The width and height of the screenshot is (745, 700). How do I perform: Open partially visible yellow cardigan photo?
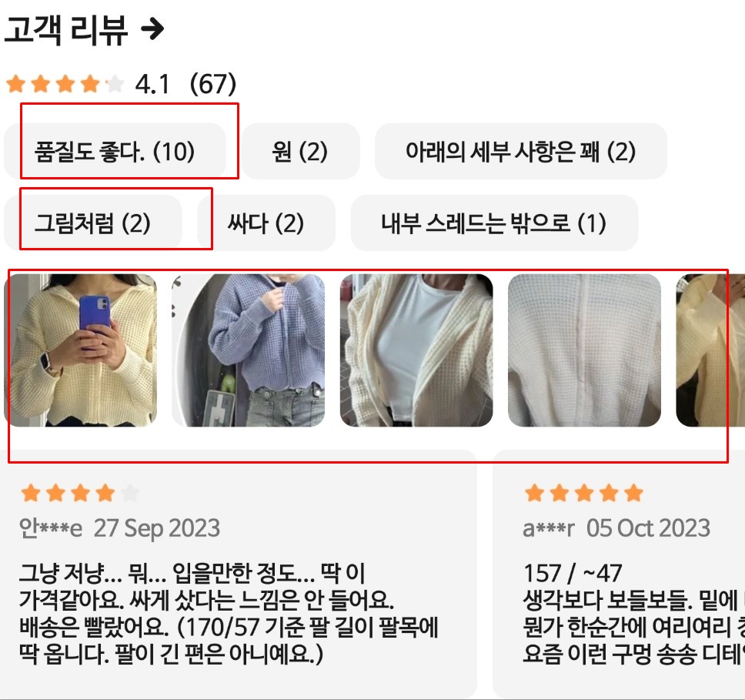tap(710, 350)
